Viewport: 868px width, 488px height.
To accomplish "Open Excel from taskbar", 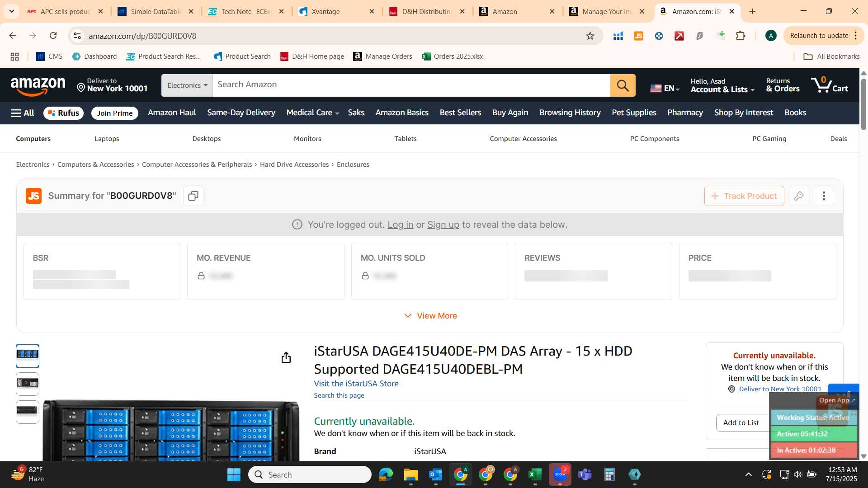I will tap(535, 474).
